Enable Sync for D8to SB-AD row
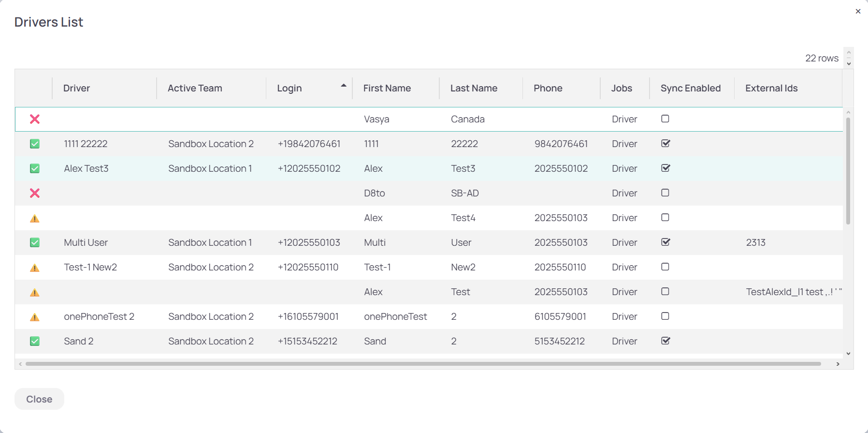Screen dimensions: 868x433 tap(665, 193)
